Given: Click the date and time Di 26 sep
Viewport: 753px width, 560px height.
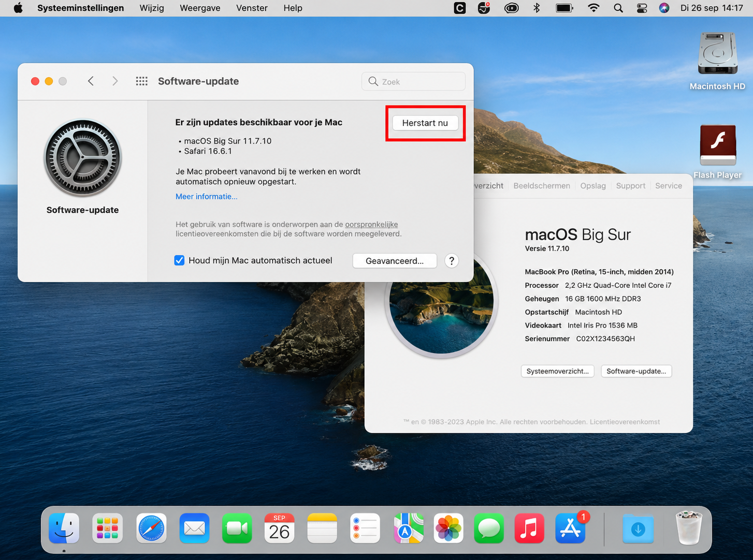Looking at the screenshot, I should click(712, 8).
